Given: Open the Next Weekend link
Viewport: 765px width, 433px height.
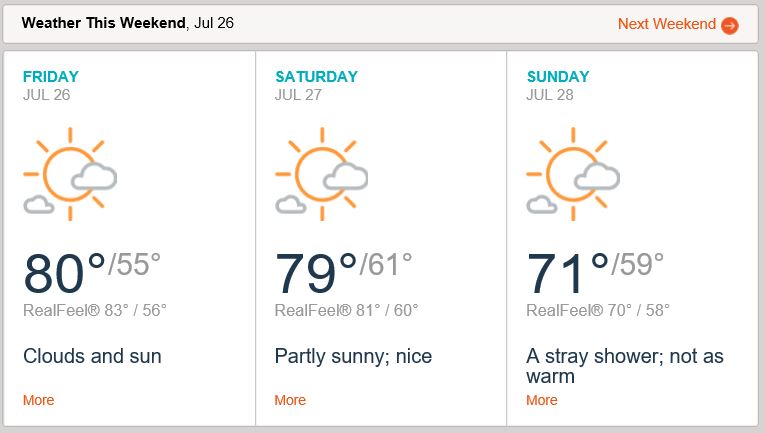Looking at the screenshot, I should tap(666, 24).
